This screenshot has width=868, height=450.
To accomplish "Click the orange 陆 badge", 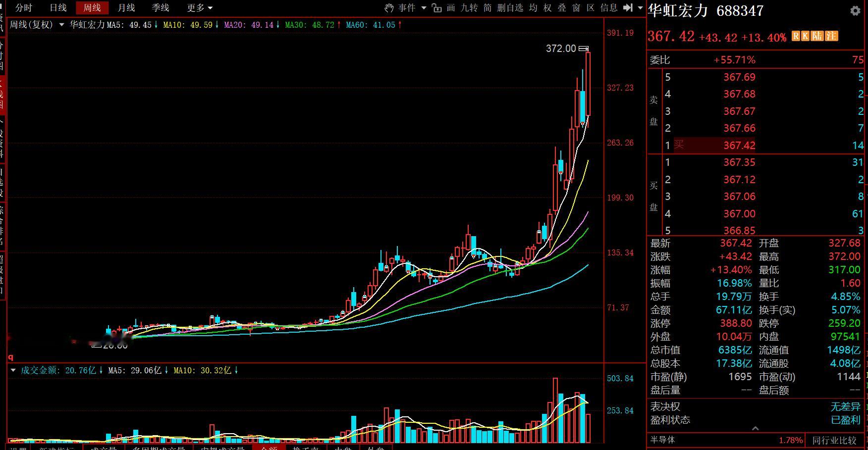I will pos(817,36).
